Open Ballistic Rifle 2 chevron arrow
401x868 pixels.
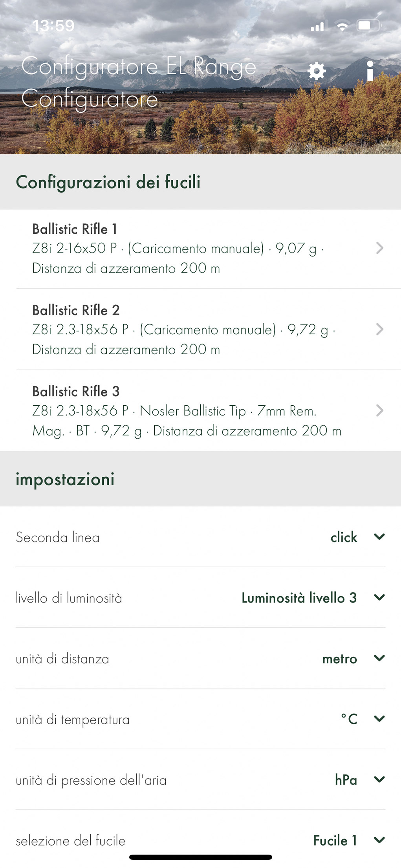(379, 329)
